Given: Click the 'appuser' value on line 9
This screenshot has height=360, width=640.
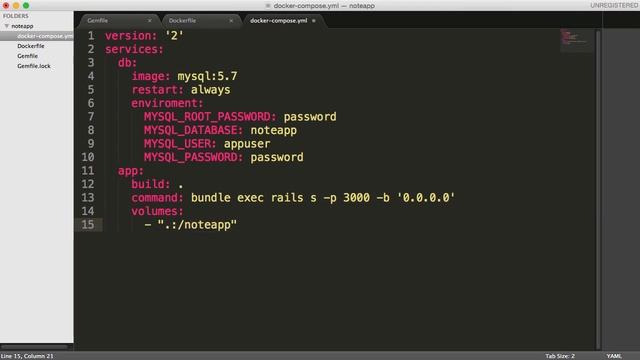Looking at the screenshot, I should coord(247,143).
